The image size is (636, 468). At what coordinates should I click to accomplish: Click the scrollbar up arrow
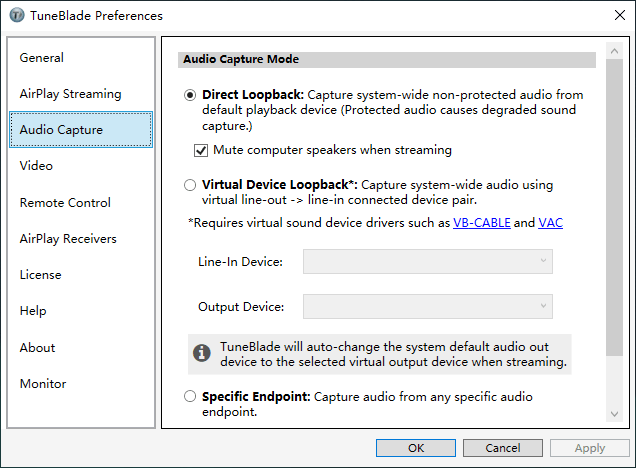[x=614, y=51]
